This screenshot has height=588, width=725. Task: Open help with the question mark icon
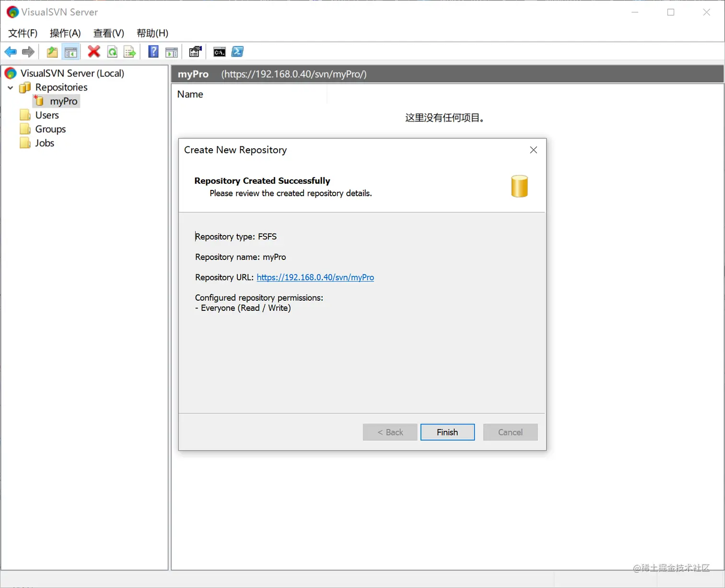click(x=153, y=52)
